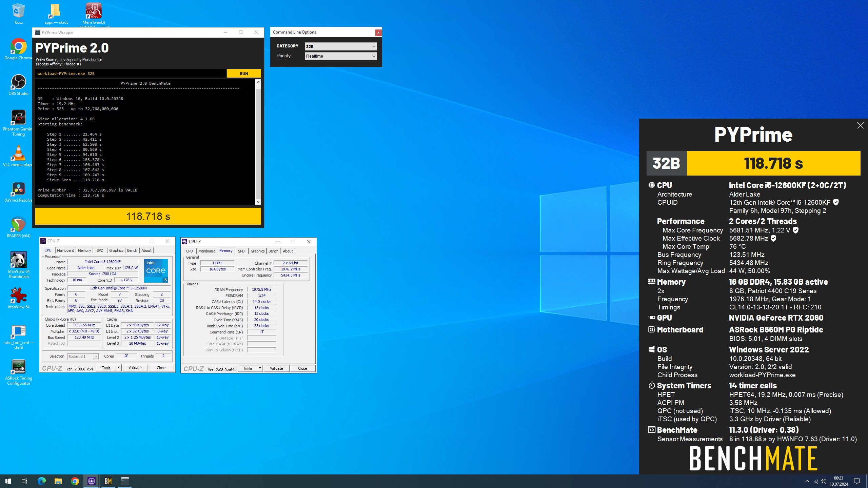
Task: Open About tab in right CPU-Z window
Action: tap(288, 251)
